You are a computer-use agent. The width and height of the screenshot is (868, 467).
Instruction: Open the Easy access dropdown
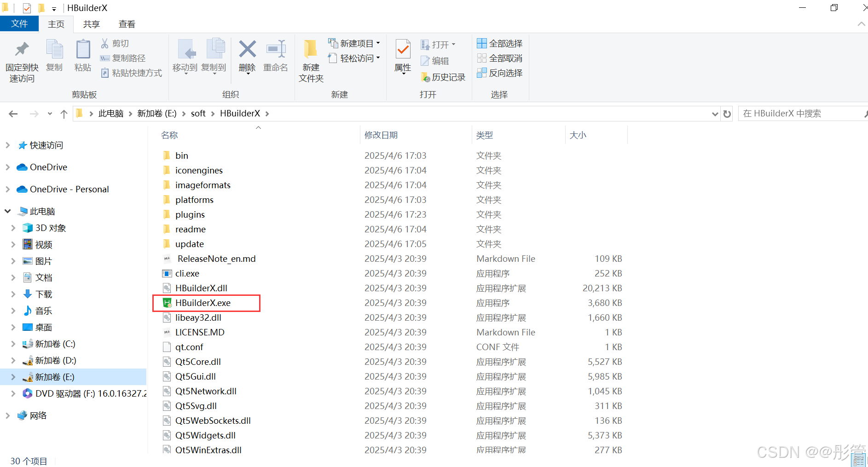[x=354, y=58]
